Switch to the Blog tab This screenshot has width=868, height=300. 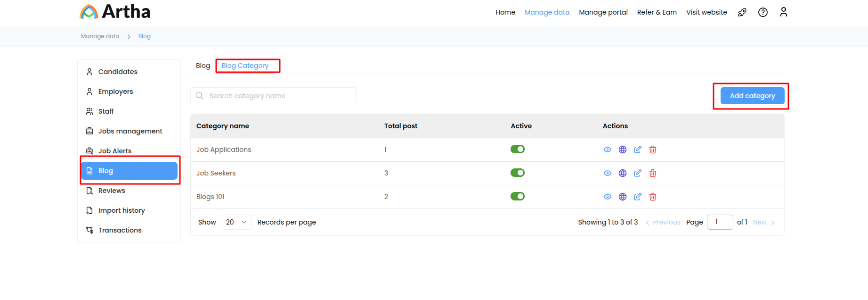[203, 66]
